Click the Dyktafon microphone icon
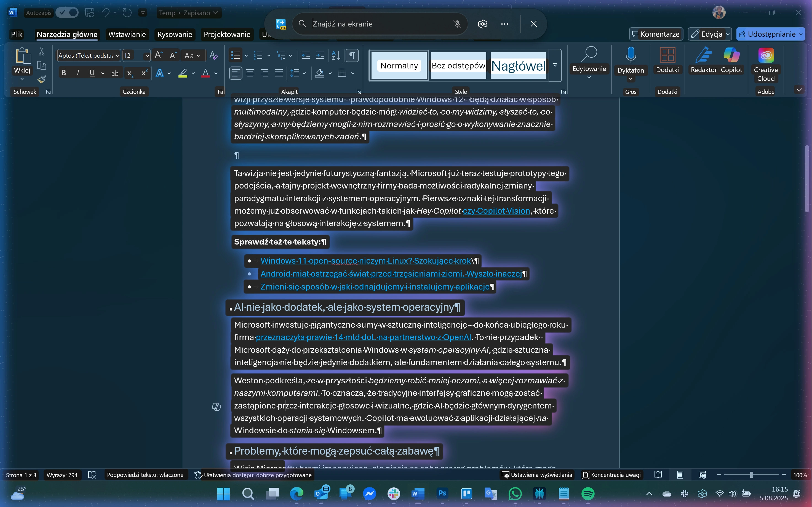This screenshot has width=812, height=507. coord(631,55)
